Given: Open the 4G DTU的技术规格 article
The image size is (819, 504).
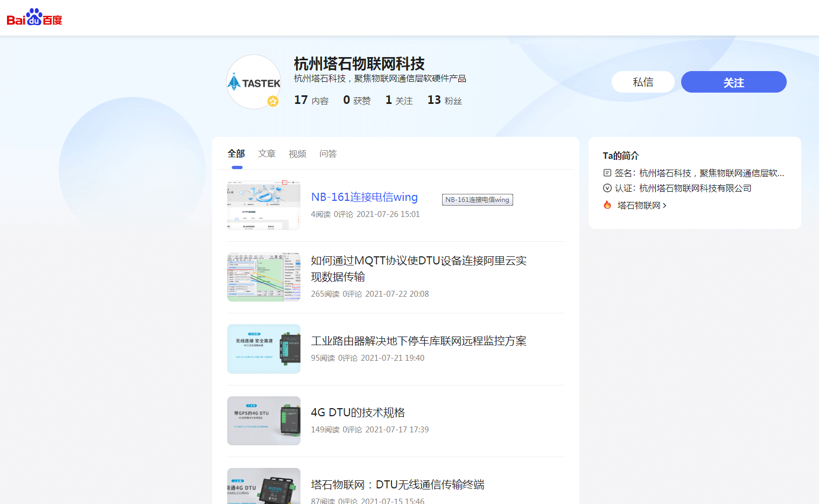Looking at the screenshot, I should click(x=358, y=412).
